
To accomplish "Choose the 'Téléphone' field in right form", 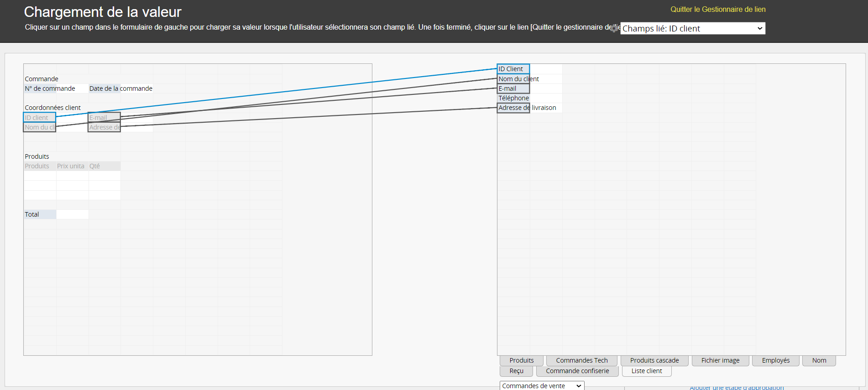I will tap(513, 98).
